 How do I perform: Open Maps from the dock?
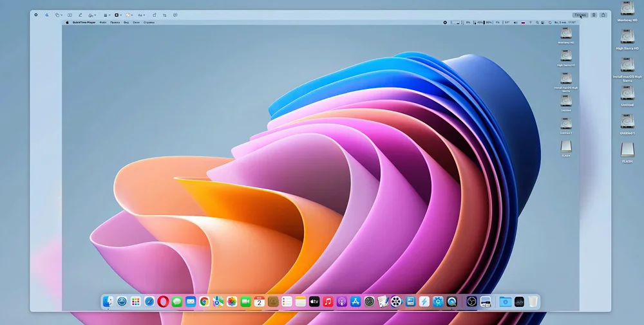[x=218, y=302]
